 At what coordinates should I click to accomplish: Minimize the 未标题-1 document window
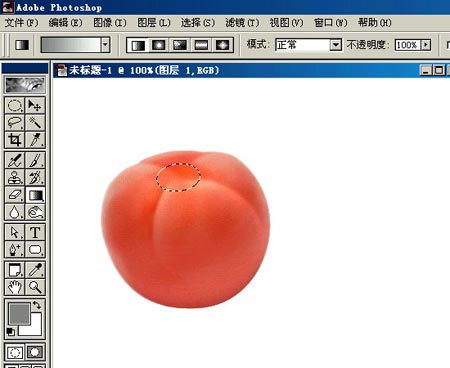tap(425, 70)
